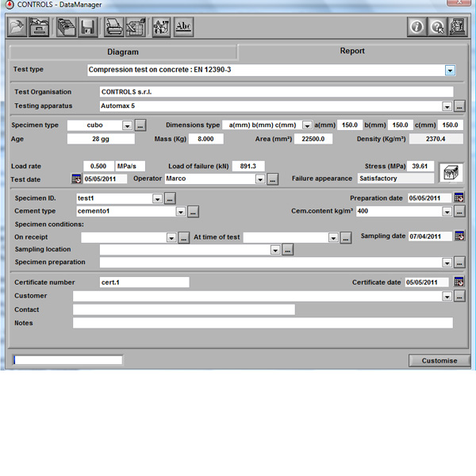Click the Test Organisation input field
This screenshot has width=476, height=476.
coord(276,92)
